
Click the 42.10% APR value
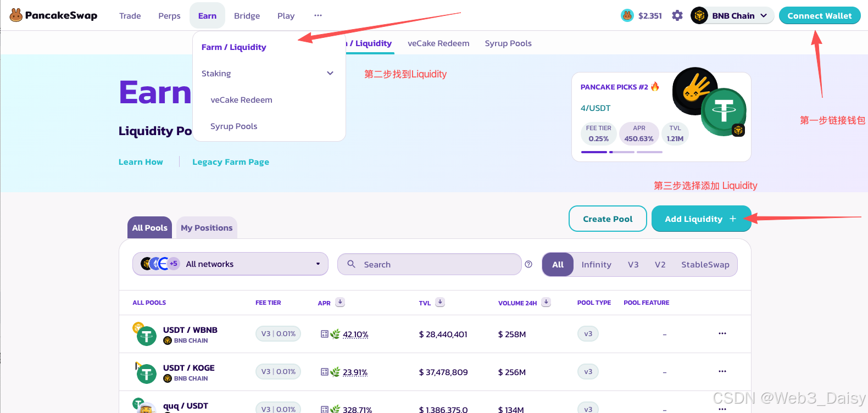pos(355,334)
